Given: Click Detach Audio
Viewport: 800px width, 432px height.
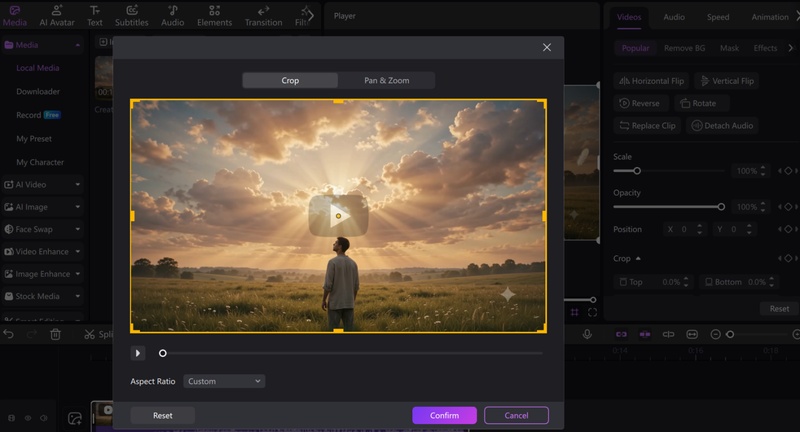Looking at the screenshot, I should coord(722,126).
